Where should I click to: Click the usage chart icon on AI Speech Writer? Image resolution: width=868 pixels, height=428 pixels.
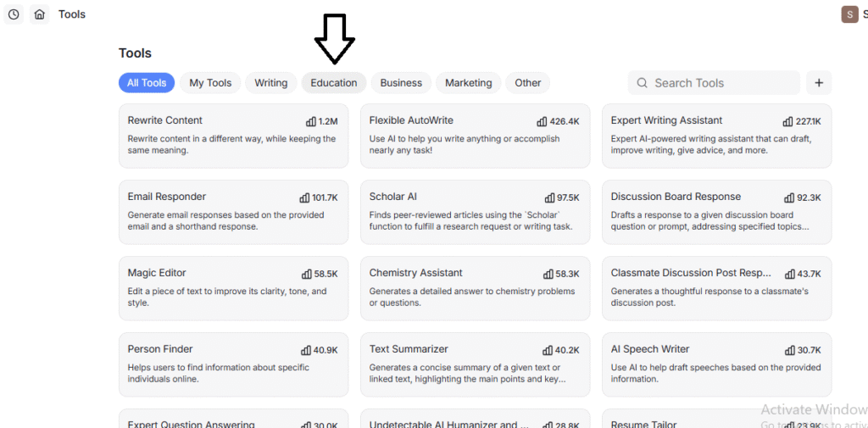click(789, 350)
